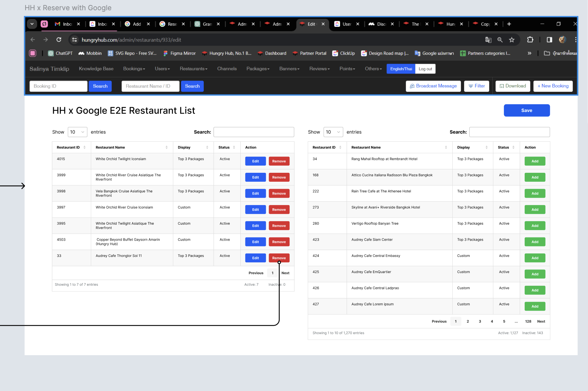Toggle the browser side panel icon

tap(549, 40)
